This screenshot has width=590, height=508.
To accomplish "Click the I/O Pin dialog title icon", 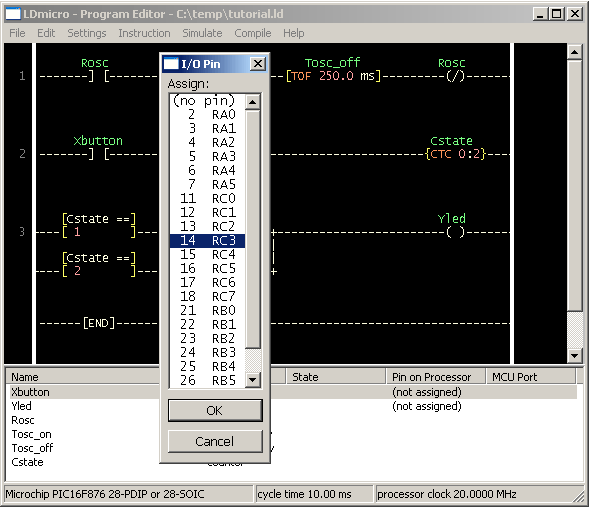I will [170, 64].
